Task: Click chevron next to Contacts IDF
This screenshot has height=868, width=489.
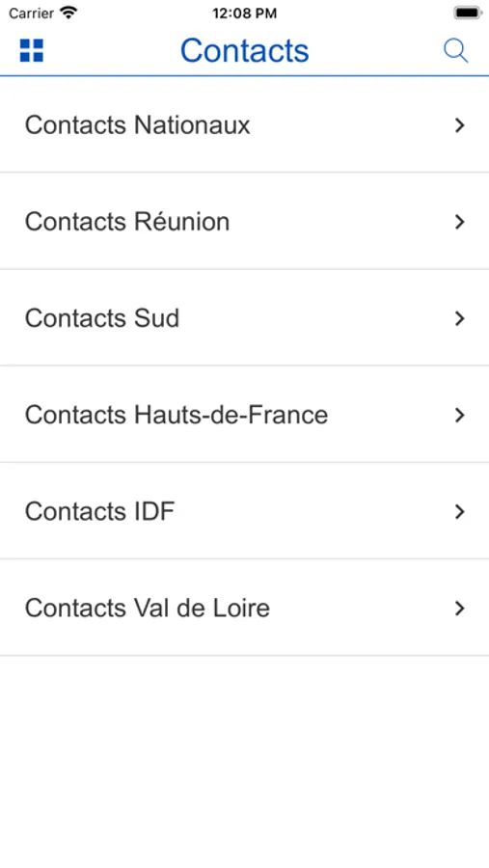Action: pos(459,511)
